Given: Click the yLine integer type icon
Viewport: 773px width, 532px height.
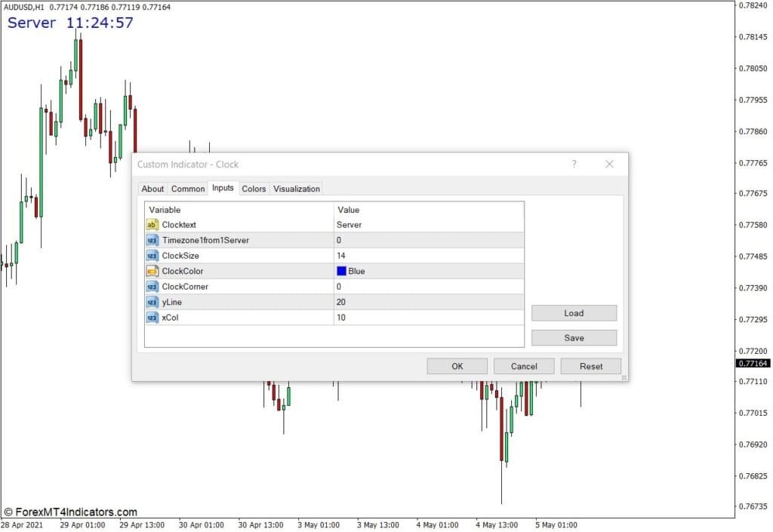Looking at the screenshot, I should 152,302.
